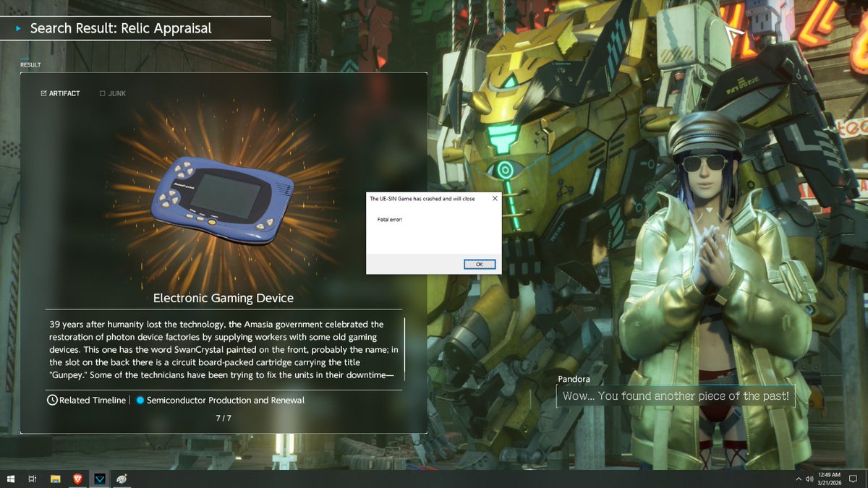Screen dimensions: 868x488
Task: Click the Pandora speaker name
Action: click(574, 379)
